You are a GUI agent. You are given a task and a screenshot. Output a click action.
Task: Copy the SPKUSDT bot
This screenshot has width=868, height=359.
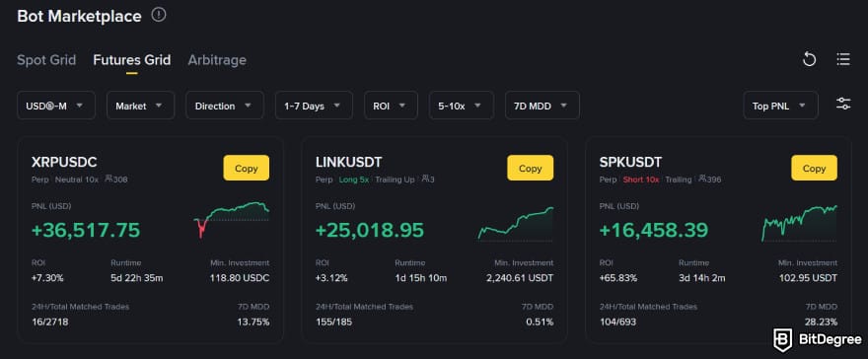[x=815, y=168]
